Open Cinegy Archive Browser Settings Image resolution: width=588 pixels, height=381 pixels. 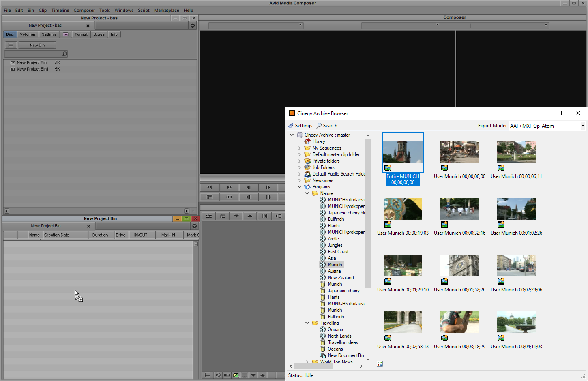click(300, 126)
